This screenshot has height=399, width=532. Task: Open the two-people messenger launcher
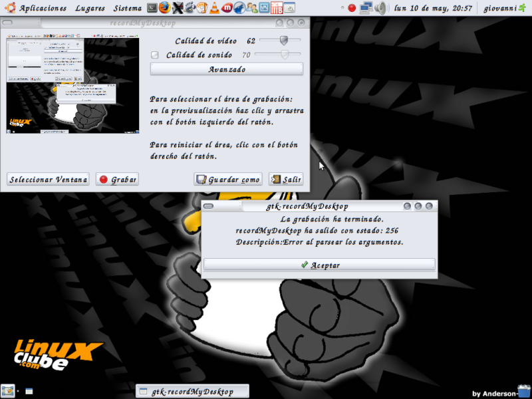tap(252, 7)
